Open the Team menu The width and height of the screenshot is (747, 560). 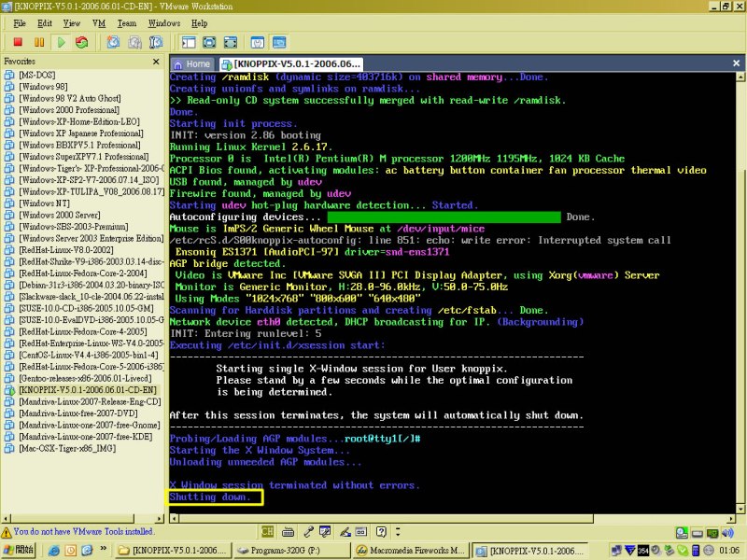point(127,23)
